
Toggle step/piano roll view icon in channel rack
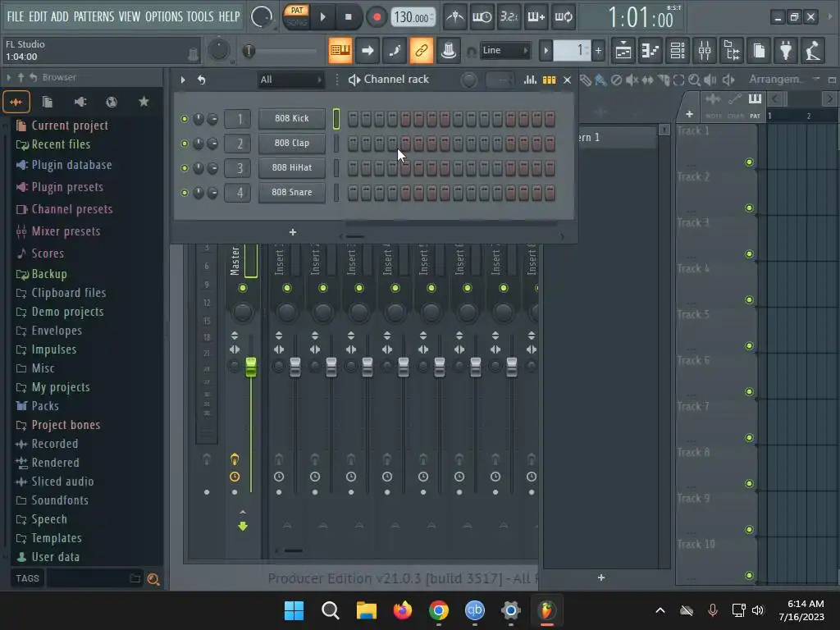[549, 80]
